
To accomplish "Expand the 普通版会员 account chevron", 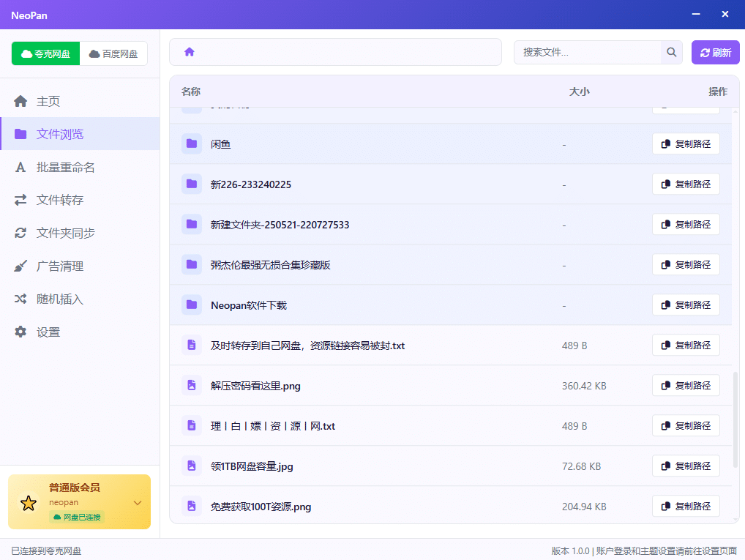I will (x=138, y=503).
